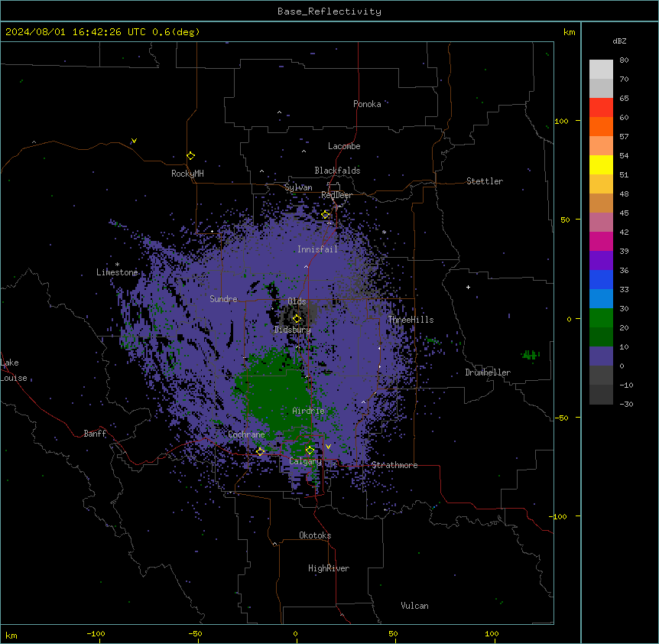The height and width of the screenshot is (644, 659).
Task: Click the dBZ legend heading
Action: (619, 41)
